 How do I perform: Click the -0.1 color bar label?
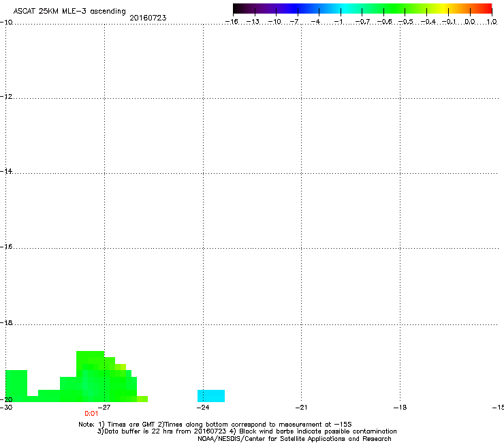point(449,22)
